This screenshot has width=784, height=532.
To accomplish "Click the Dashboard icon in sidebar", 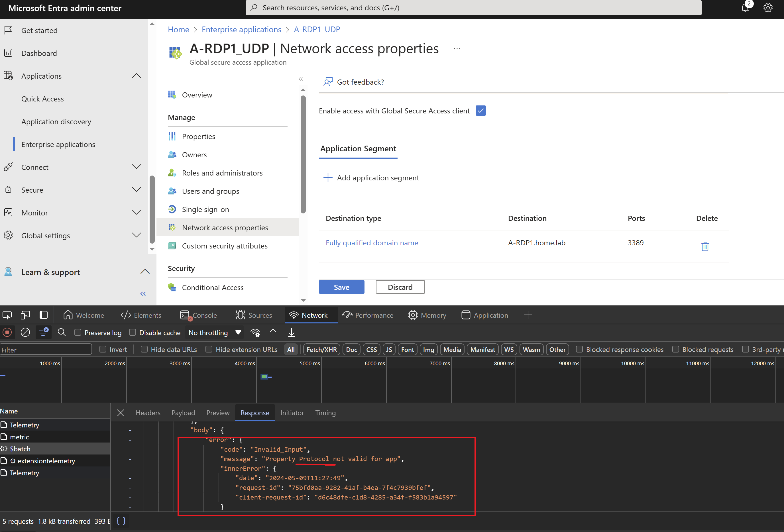I will [9, 53].
